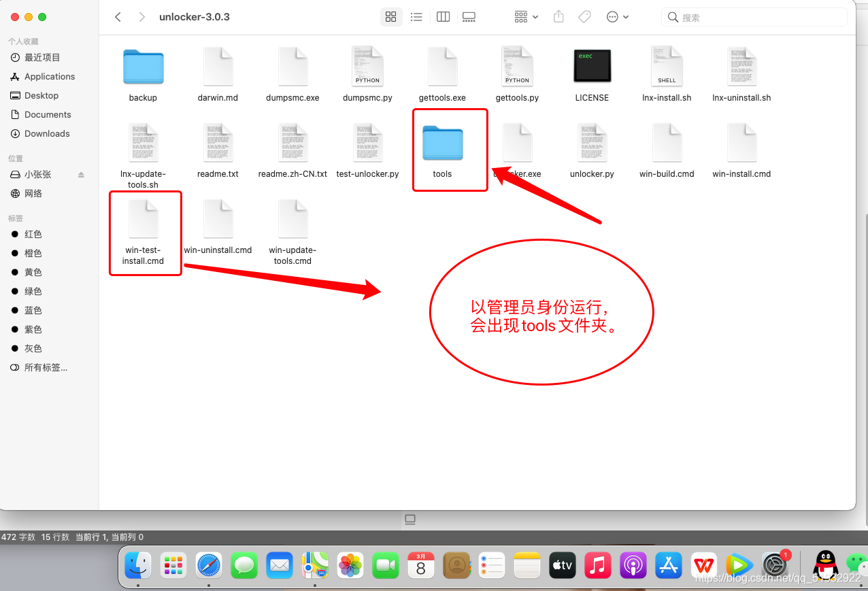Click the Edit Tags toolbar icon
This screenshot has width=868, height=591.
[584, 17]
